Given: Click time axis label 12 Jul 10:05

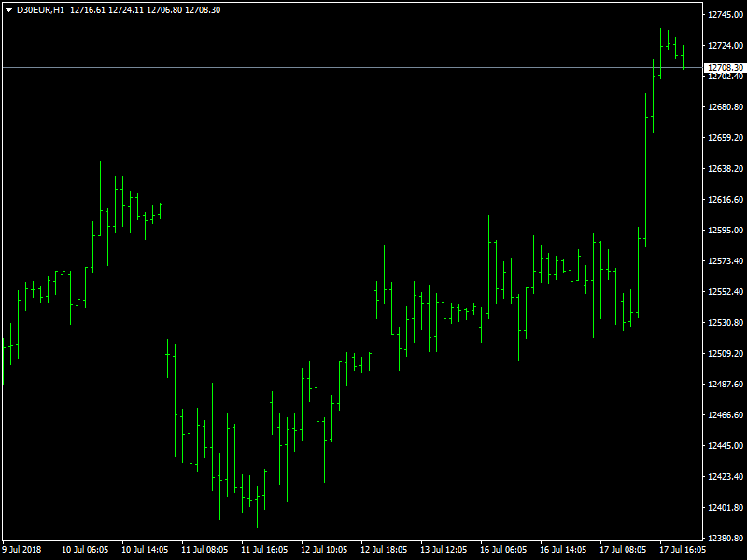Looking at the screenshot, I should (324, 550).
